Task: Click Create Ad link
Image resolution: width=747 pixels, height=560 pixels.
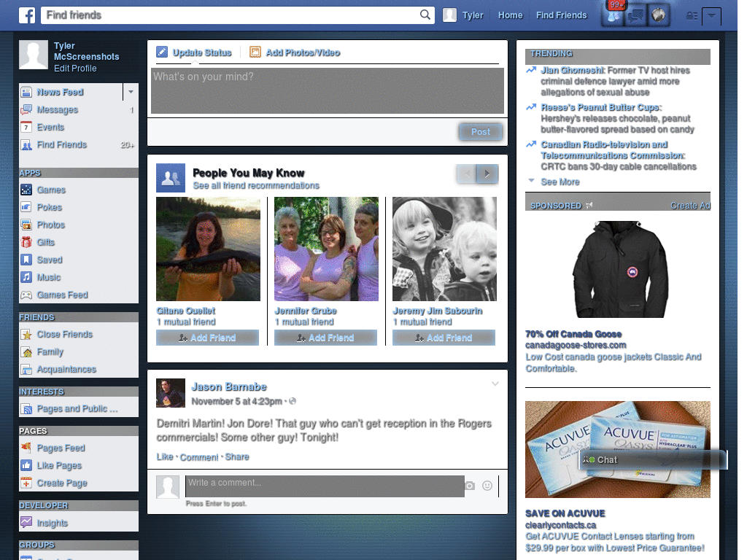Action: pyautogui.click(x=690, y=206)
